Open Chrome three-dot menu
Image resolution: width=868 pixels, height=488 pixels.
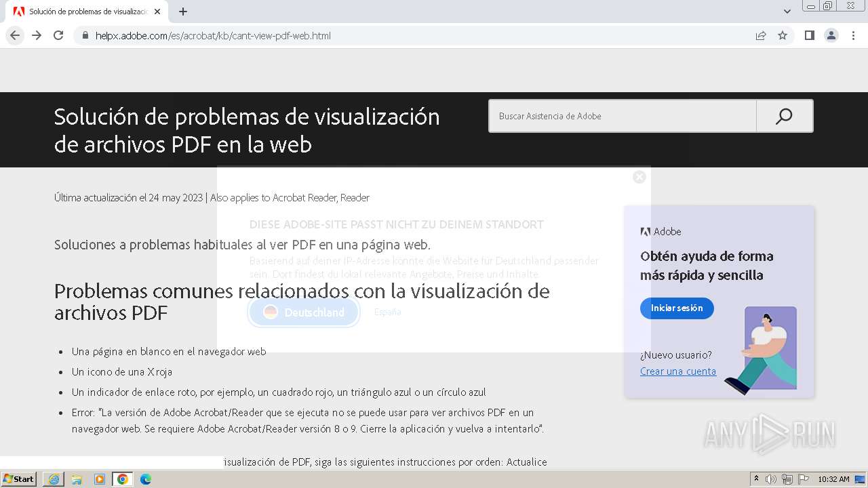853,35
